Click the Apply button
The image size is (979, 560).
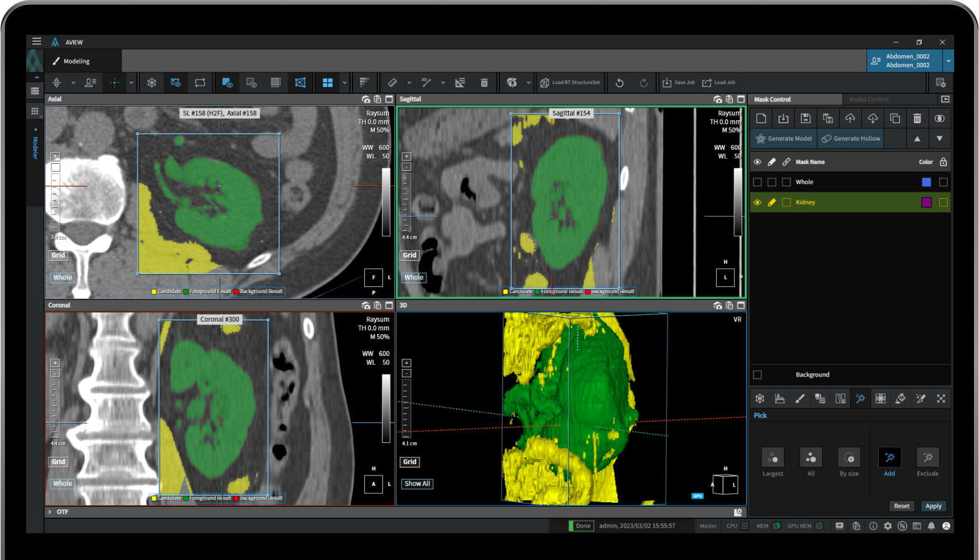coord(934,506)
